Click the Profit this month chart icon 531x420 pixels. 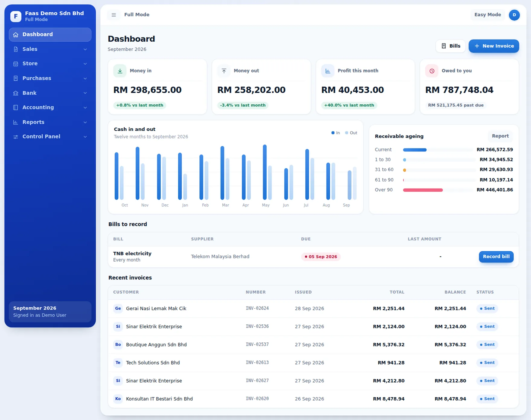click(328, 71)
